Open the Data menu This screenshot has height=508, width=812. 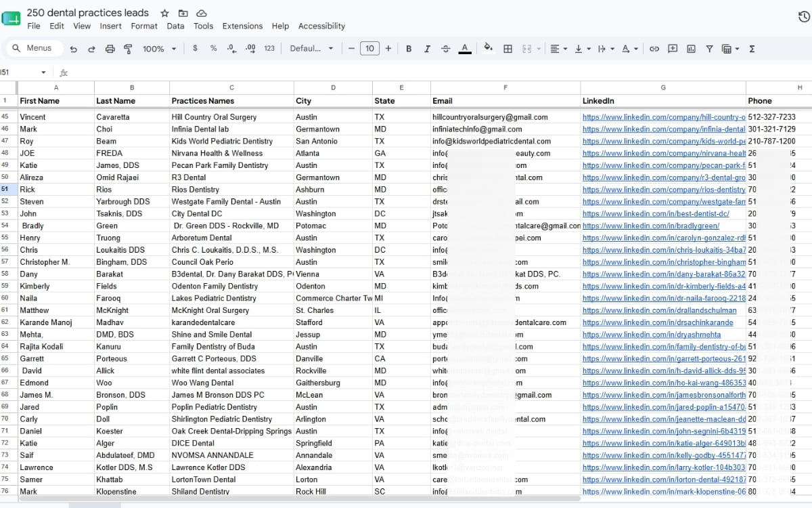point(175,26)
